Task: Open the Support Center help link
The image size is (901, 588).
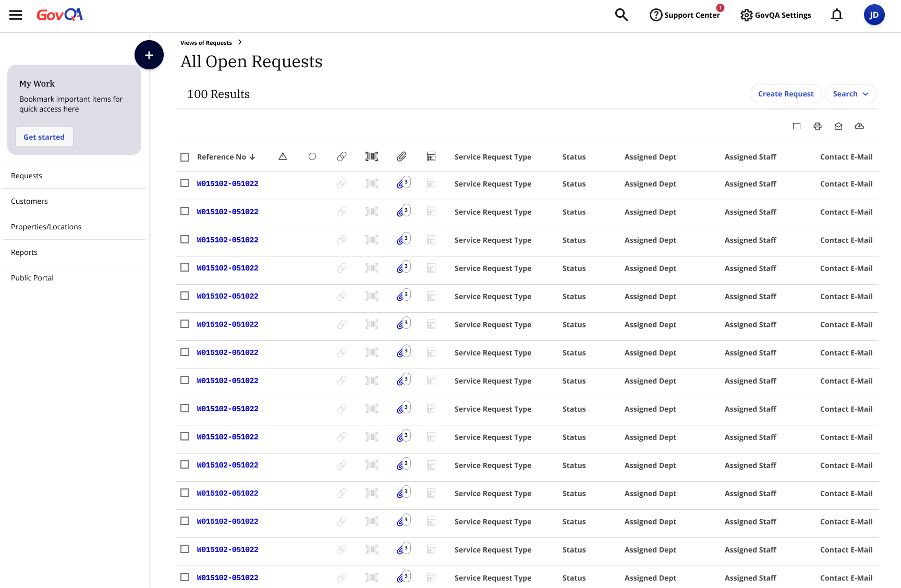Action: coord(685,15)
